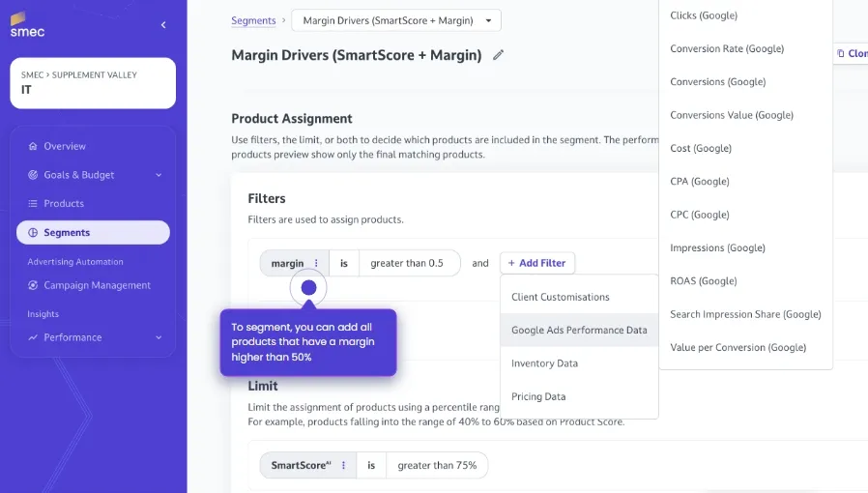Edit the 'greater than 0.5' filter value
The width and height of the screenshot is (868, 493).
[x=409, y=263]
